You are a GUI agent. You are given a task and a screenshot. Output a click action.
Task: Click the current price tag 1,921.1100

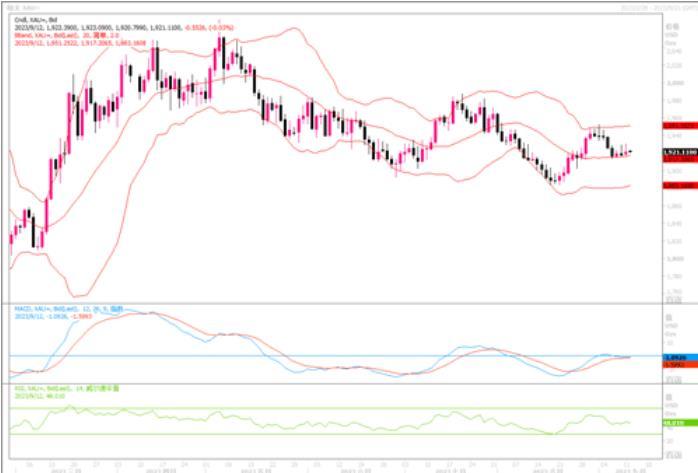point(679,150)
